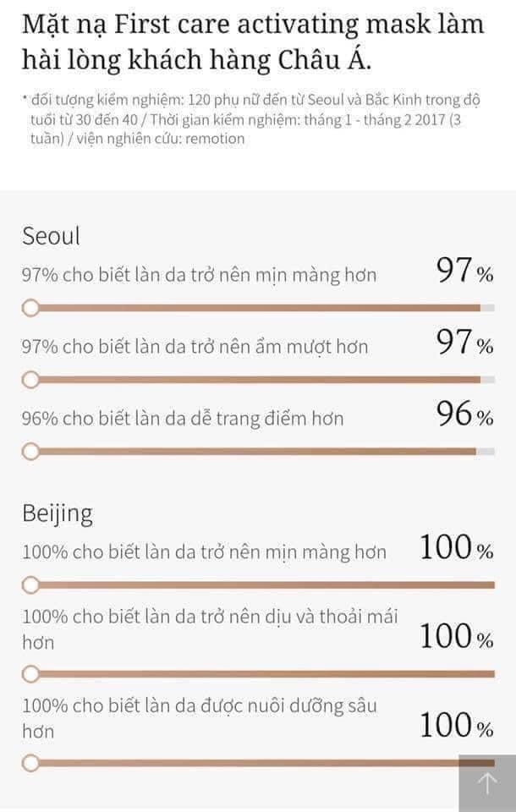
Task: Click the Beijing 'dịu và thoải mái' slider handle
Action: pos(30,674)
